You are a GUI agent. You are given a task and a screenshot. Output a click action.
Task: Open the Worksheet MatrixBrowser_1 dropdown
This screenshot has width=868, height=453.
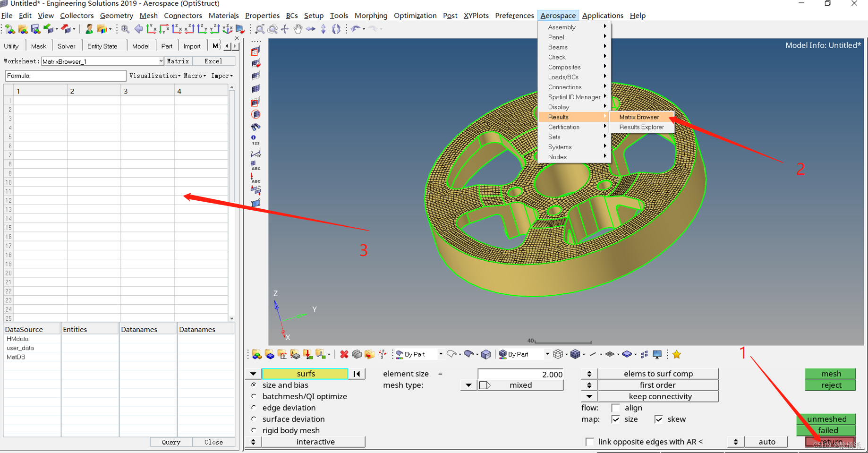(161, 61)
